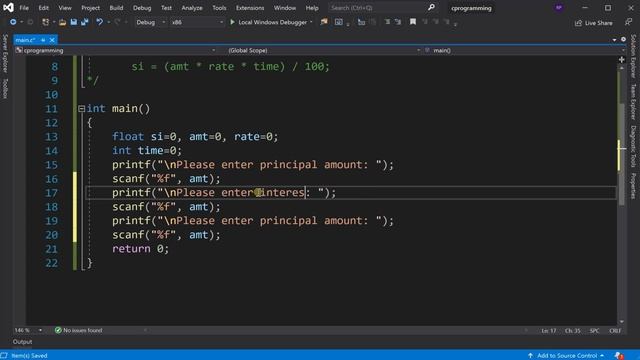Click the CRLF line ending indicator
640x360 pixels.
coord(615,331)
